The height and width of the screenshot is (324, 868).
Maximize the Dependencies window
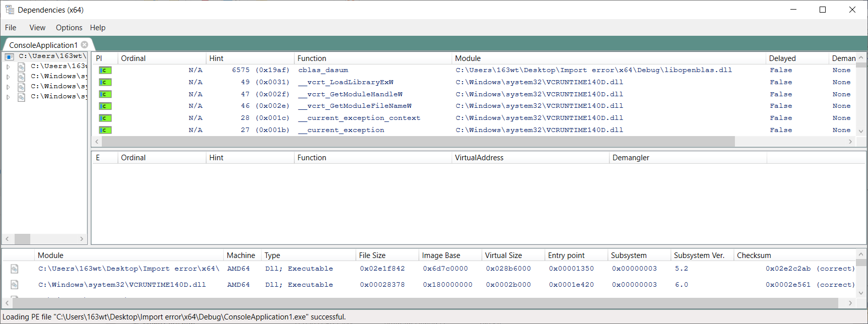coord(823,10)
